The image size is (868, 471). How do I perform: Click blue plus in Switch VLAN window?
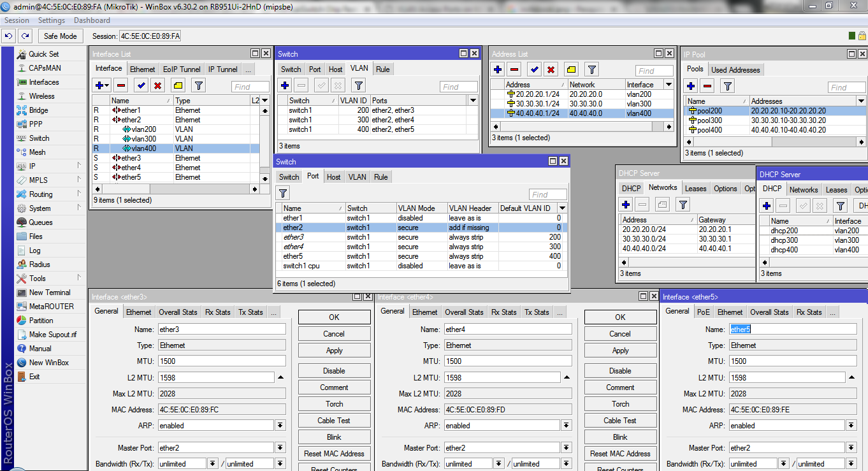pos(285,85)
